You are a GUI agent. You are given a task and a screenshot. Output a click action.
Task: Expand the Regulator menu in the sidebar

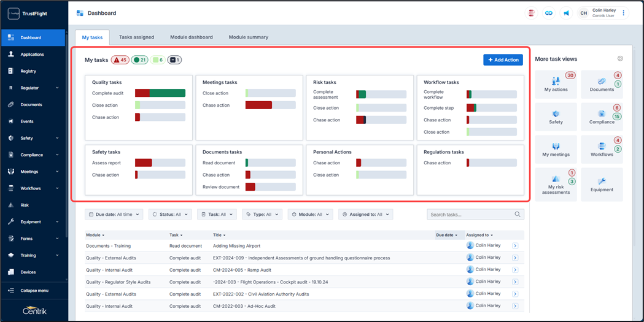34,88
